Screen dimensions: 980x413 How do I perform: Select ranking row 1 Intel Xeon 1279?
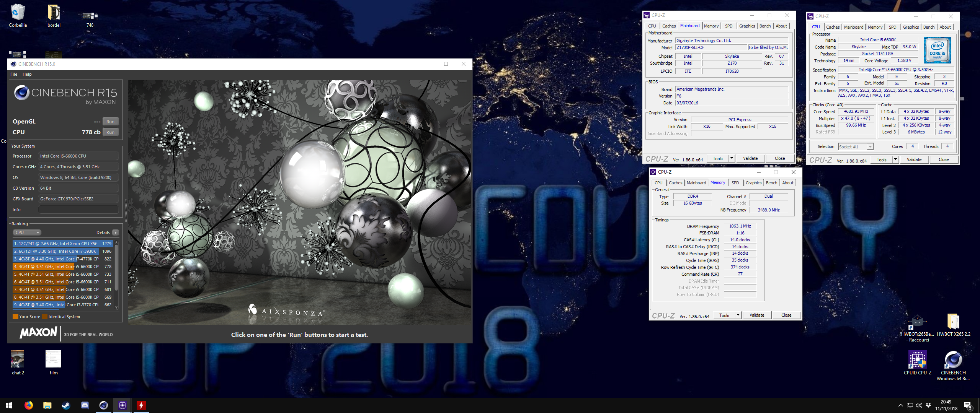click(63, 244)
